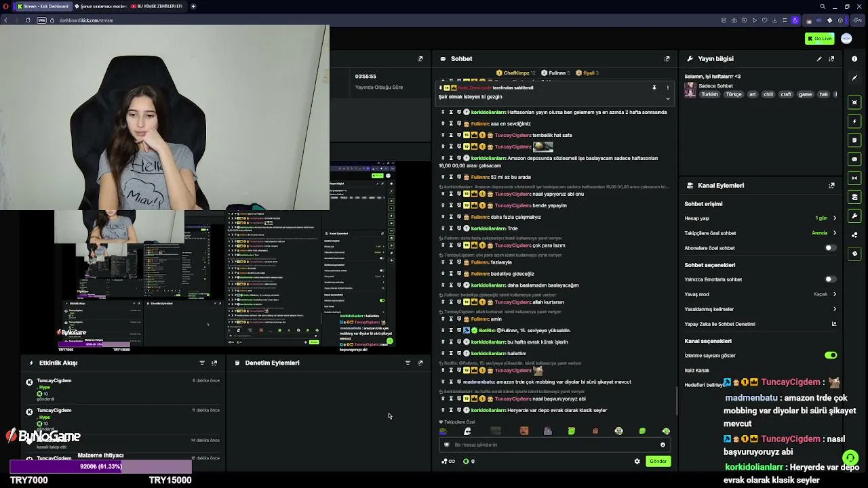Focus the 'Bir mesaj gönderin' input
Image resolution: width=868 pixels, height=488 pixels.
[x=555, y=445]
